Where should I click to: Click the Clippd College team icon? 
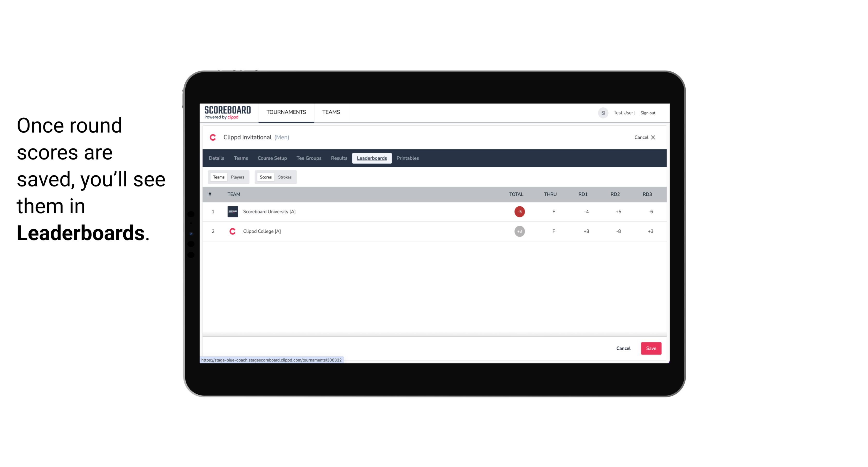click(x=232, y=231)
